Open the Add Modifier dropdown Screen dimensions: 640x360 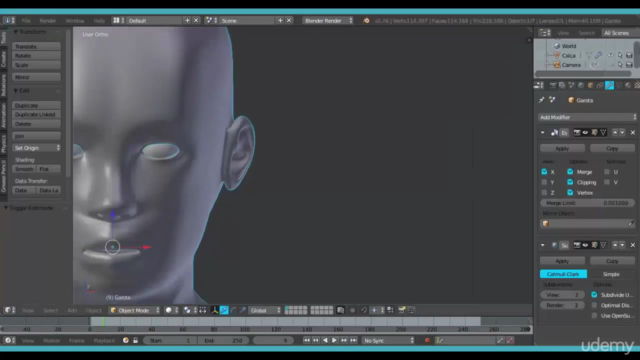587,117
